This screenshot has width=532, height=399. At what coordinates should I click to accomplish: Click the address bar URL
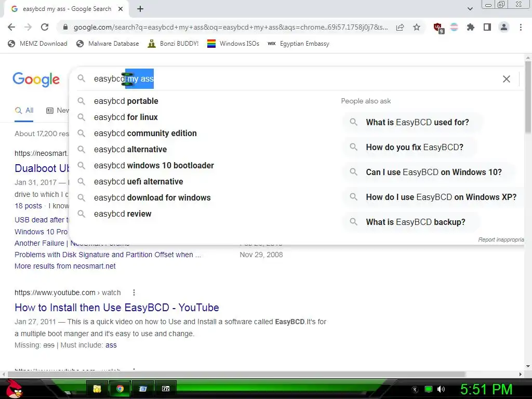pyautogui.click(x=231, y=27)
